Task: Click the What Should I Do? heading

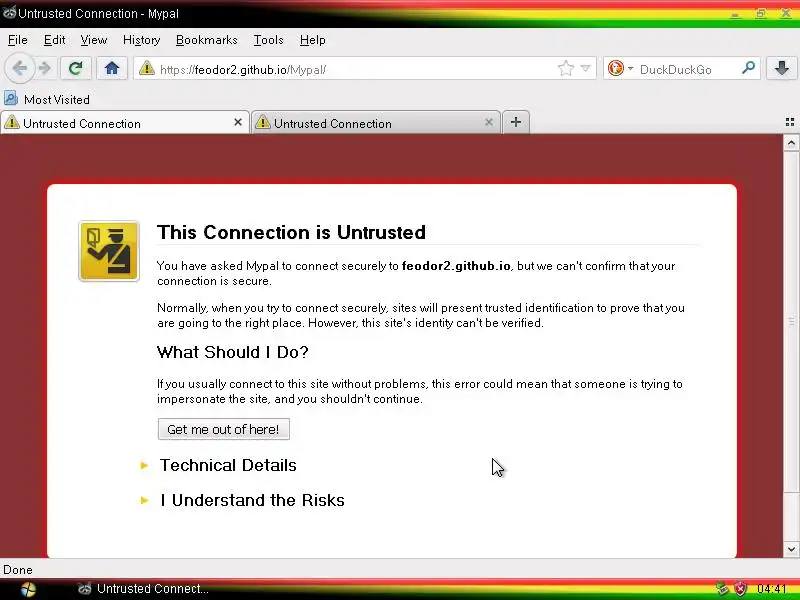Action: coord(233,352)
